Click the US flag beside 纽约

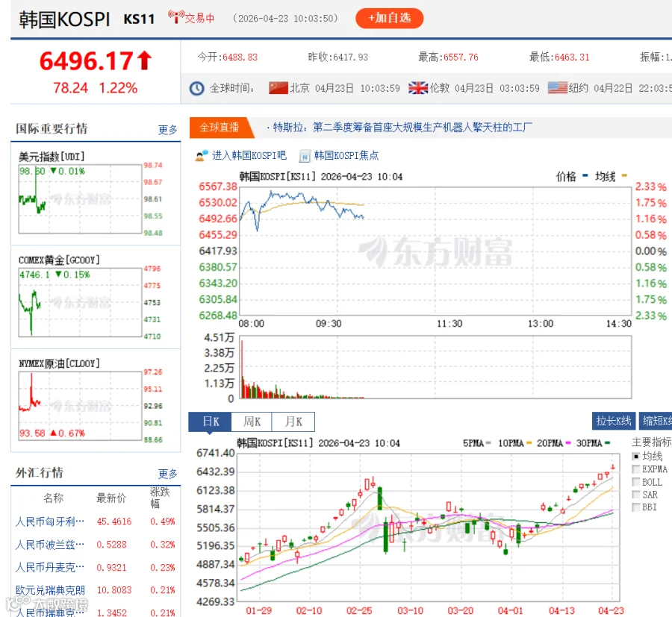coord(558,88)
